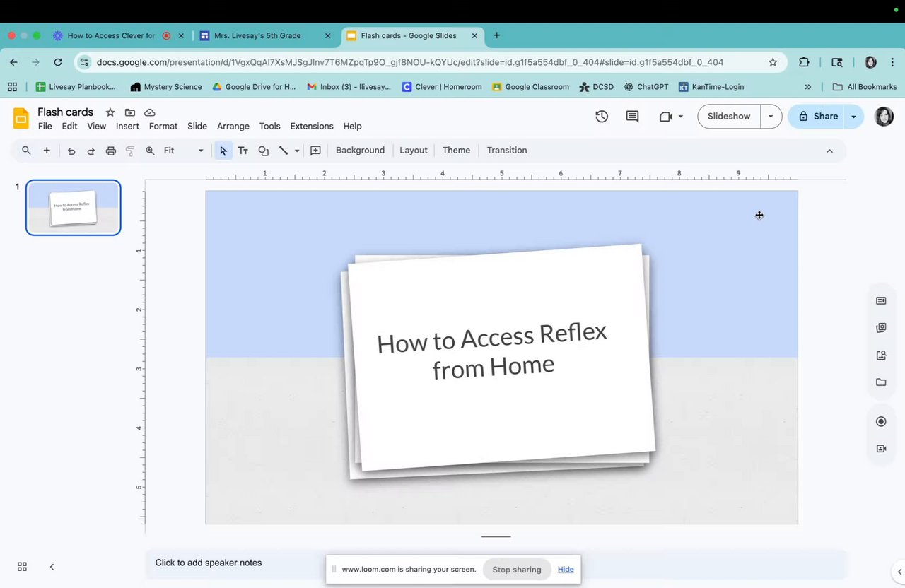
Task: Open the Insert menu
Action: click(127, 127)
